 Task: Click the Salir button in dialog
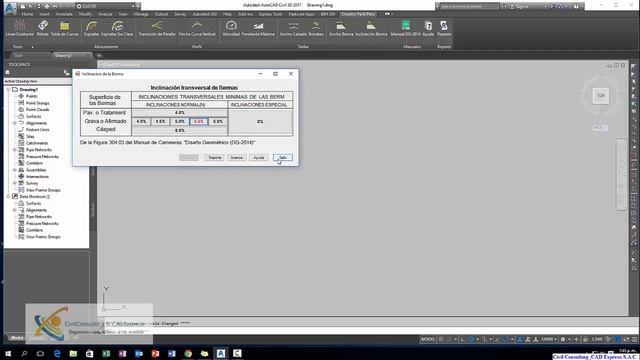(x=283, y=158)
